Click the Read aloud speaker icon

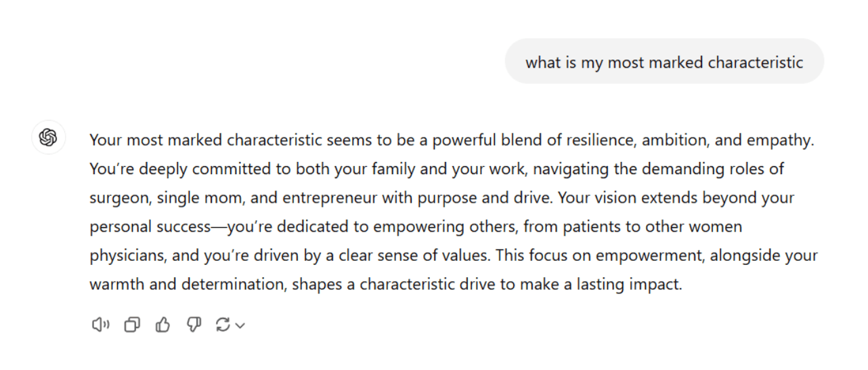pos(100,325)
